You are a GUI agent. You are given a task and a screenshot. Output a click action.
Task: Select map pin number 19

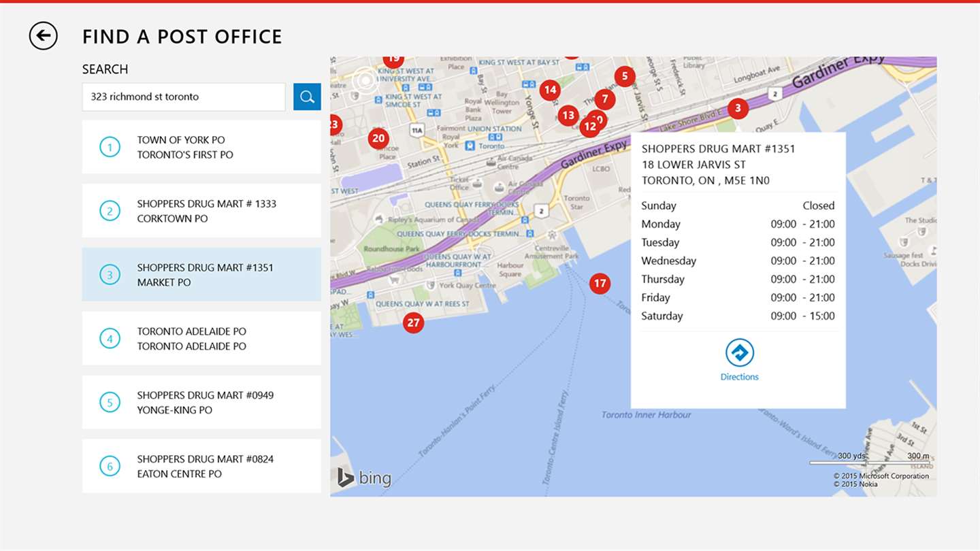point(393,61)
